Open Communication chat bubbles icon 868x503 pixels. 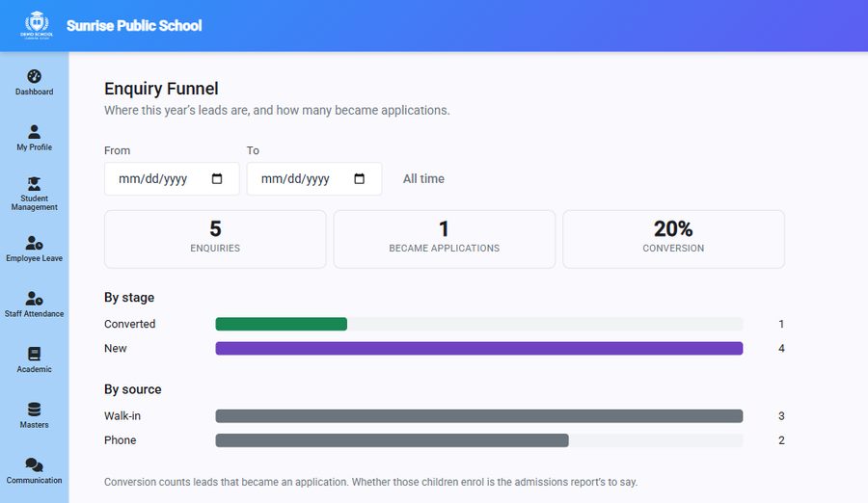click(x=35, y=464)
